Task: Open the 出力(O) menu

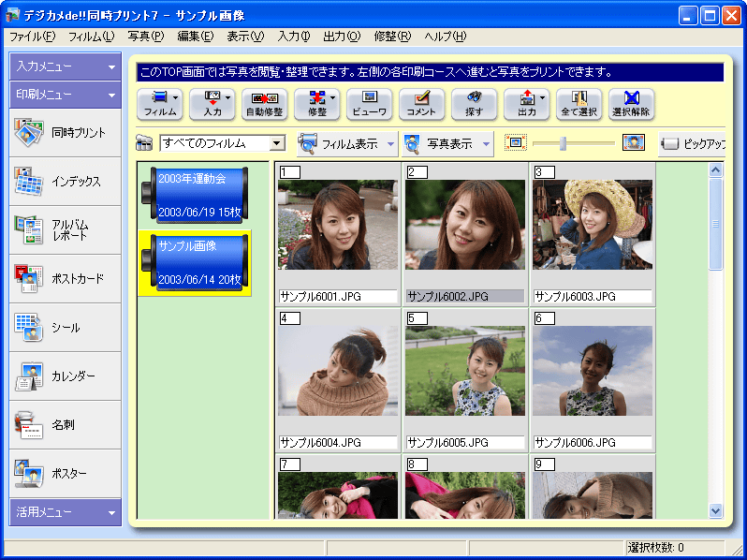Action: (x=342, y=37)
